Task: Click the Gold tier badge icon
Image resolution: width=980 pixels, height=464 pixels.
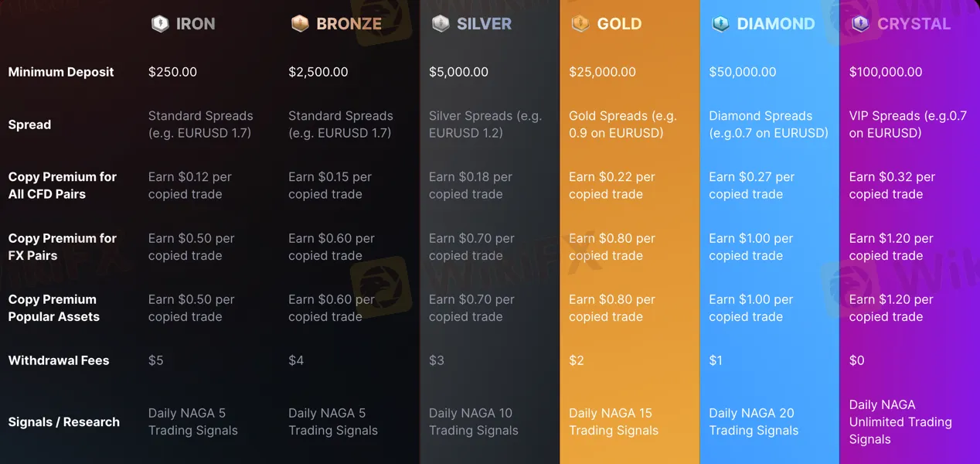Action: (x=580, y=24)
